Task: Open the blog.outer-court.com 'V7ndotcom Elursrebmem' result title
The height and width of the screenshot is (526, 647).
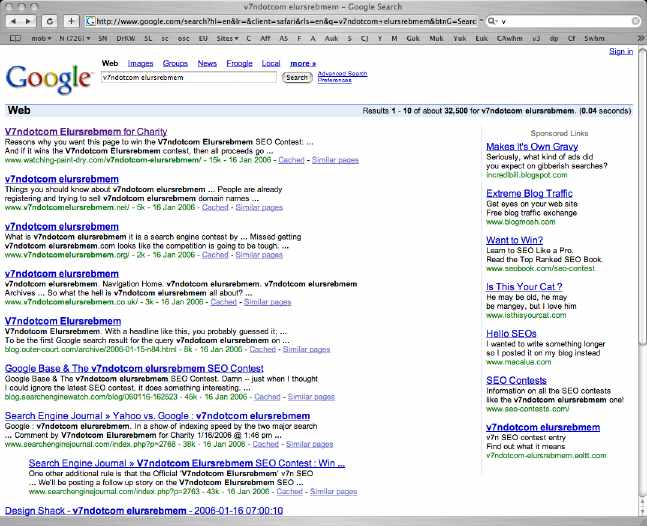Action: pyautogui.click(x=63, y=321)
